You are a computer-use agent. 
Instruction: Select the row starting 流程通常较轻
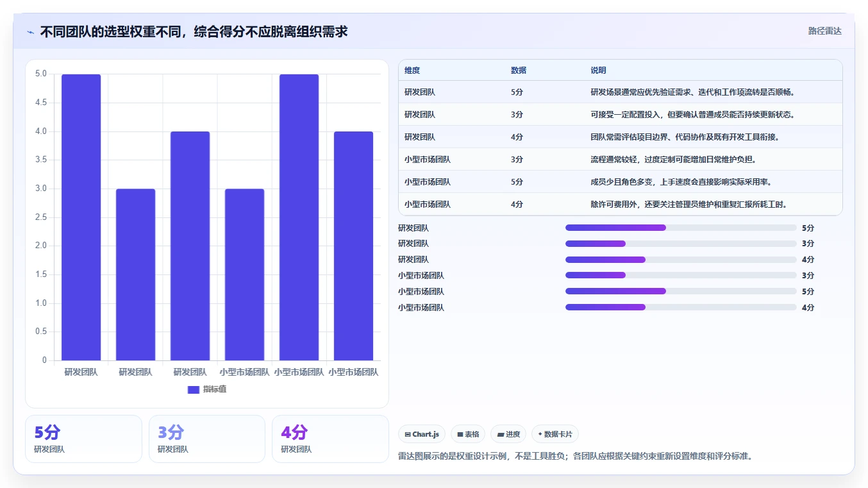click(x=621, y=160)
